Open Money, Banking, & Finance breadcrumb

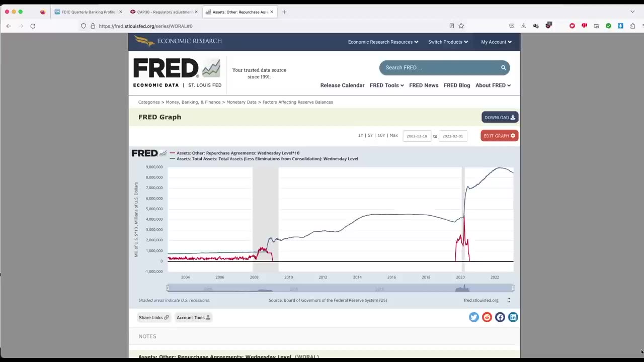(x=193, y=102)
